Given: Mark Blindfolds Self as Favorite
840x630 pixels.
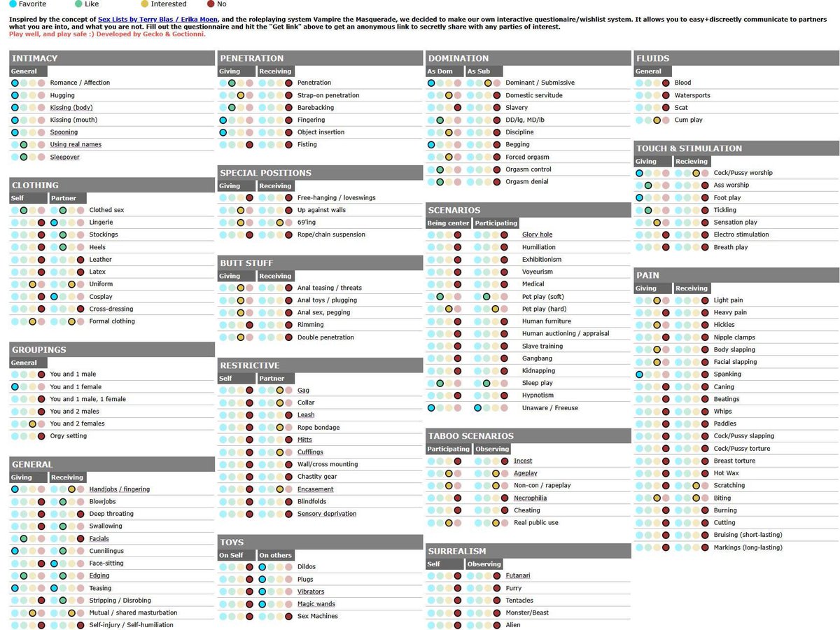Looking at the screenshot, I should pos(223,501).
